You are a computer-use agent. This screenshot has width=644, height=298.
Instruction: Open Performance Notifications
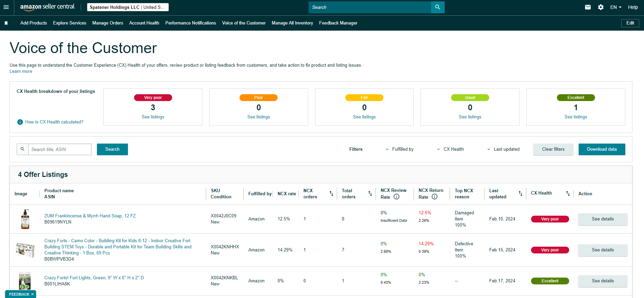[191, 23]
